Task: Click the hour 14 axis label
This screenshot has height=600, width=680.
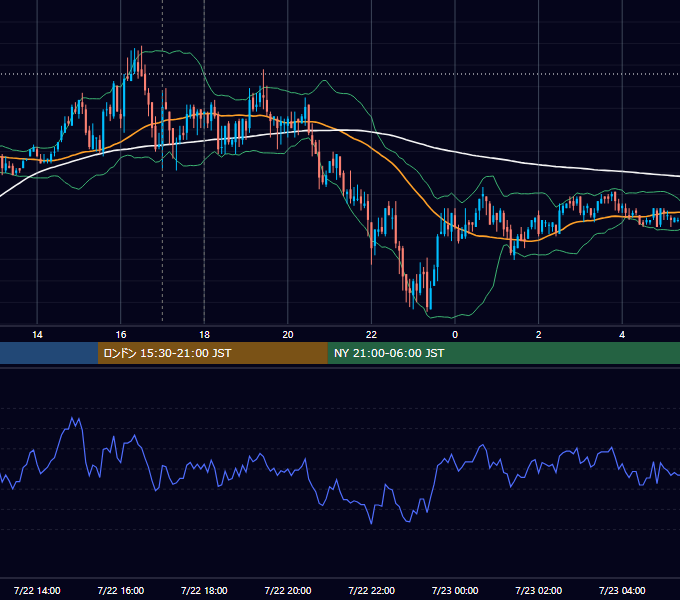Action: coord(37,335)
